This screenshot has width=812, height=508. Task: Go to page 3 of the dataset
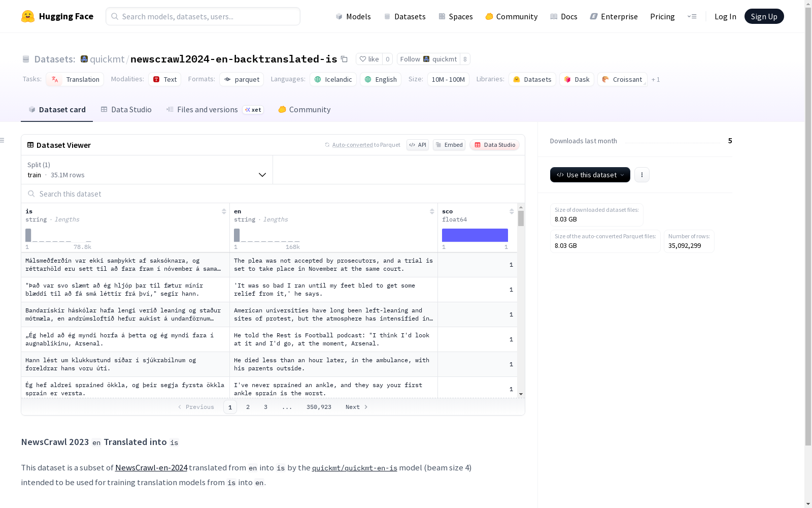[265, 407]
